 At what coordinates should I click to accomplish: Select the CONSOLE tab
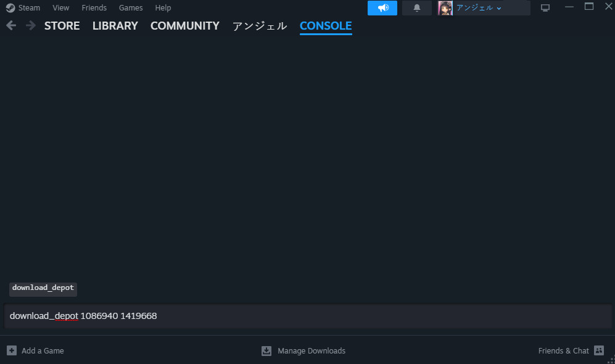coord(326,26)
